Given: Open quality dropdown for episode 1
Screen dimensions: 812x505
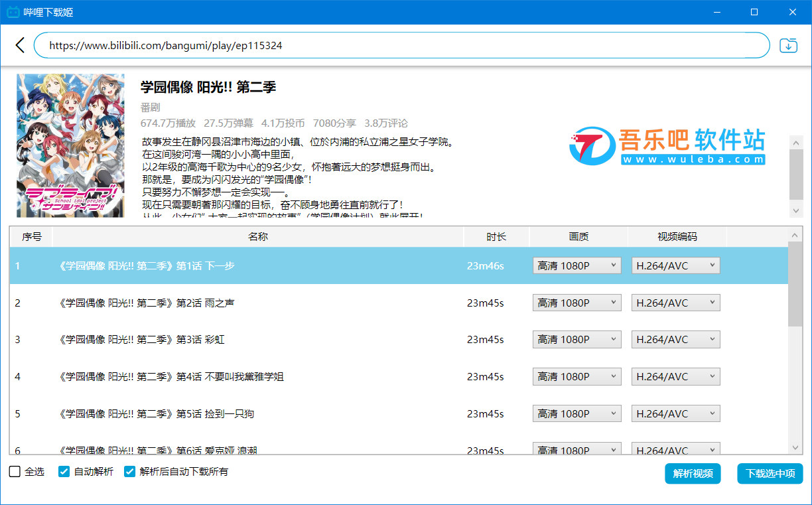Looking at the screenshot, I should tap(577, 265).
